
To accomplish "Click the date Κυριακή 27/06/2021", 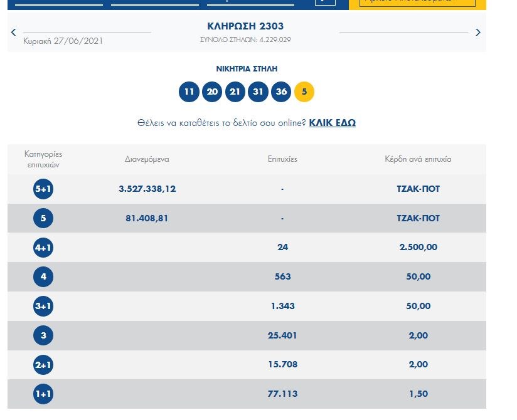I will pos(63,41).
